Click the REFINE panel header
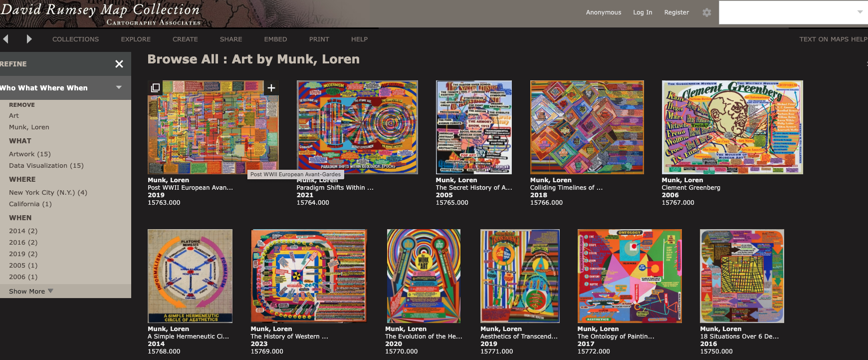 [65, 64]
